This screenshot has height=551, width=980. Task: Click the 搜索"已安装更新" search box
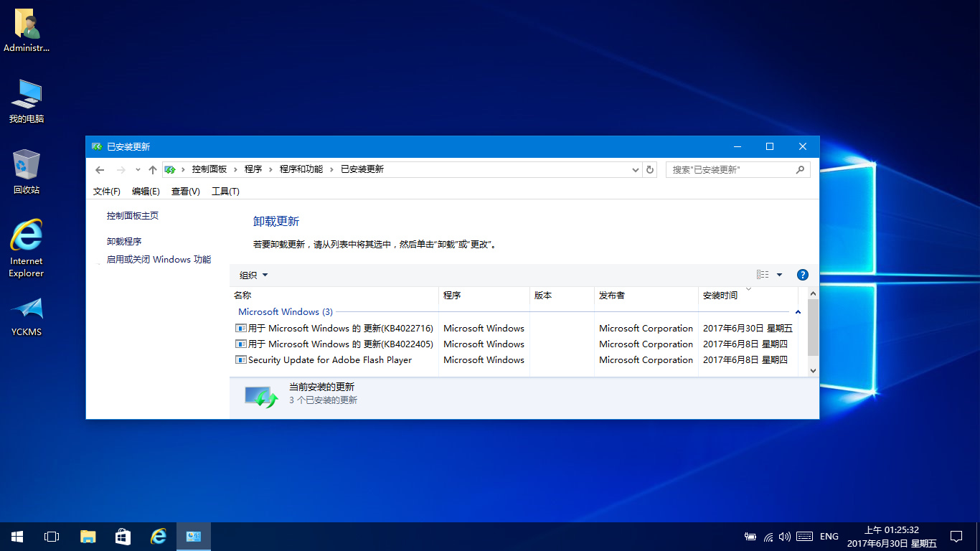click(x=730, y=170)
